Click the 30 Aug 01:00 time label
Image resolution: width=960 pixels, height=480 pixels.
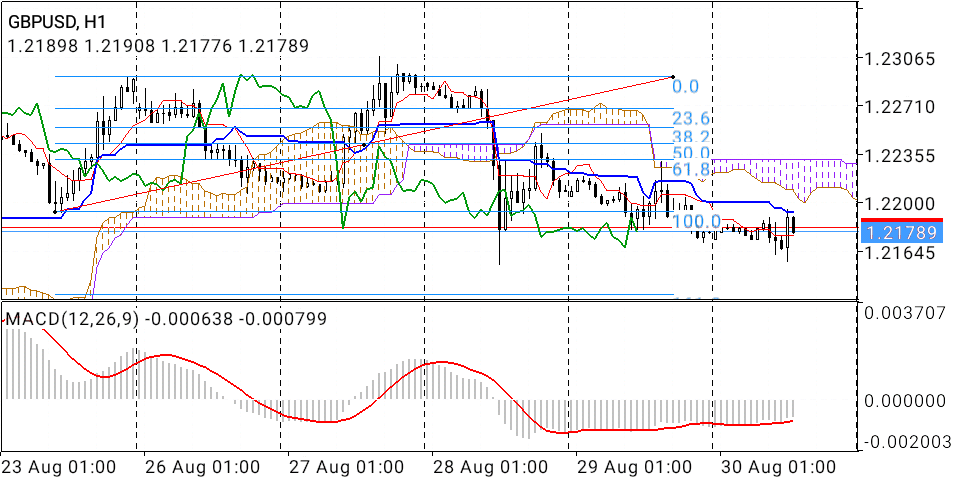[778, 467]
